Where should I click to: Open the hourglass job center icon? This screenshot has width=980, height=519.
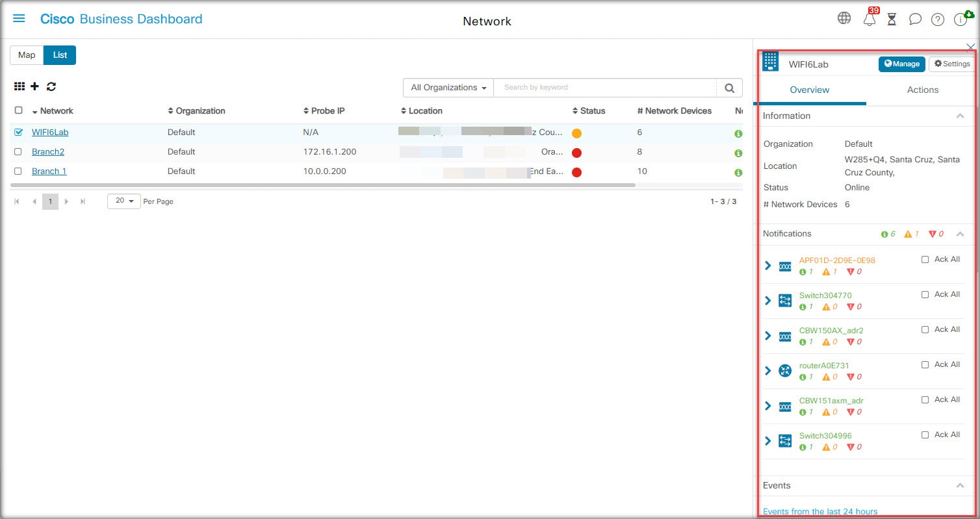[x=892, y=19]
